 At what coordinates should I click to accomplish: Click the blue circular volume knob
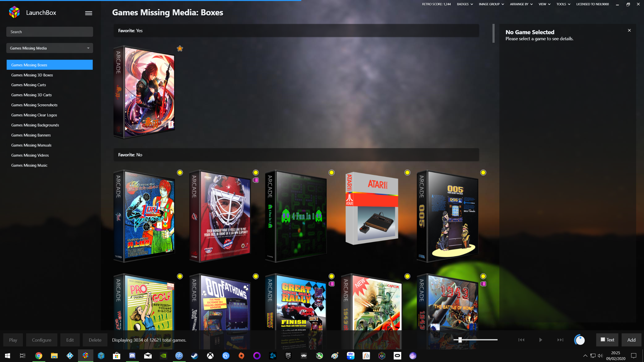tap(580, 340)
